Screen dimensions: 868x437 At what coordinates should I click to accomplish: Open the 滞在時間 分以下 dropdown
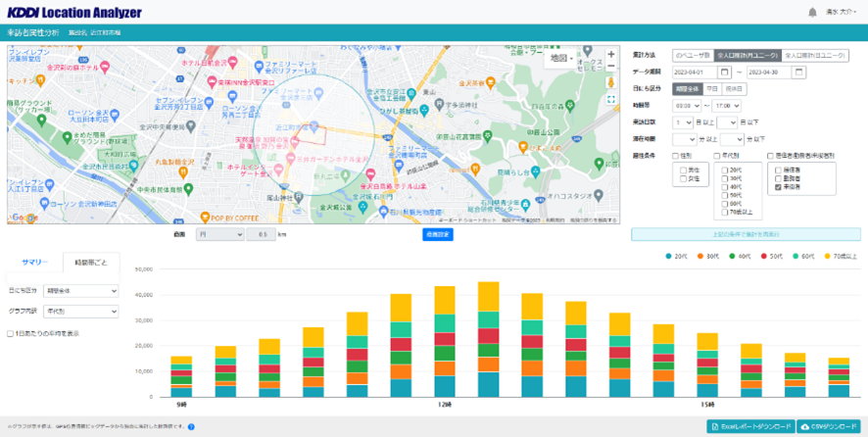tap(732, 139)
